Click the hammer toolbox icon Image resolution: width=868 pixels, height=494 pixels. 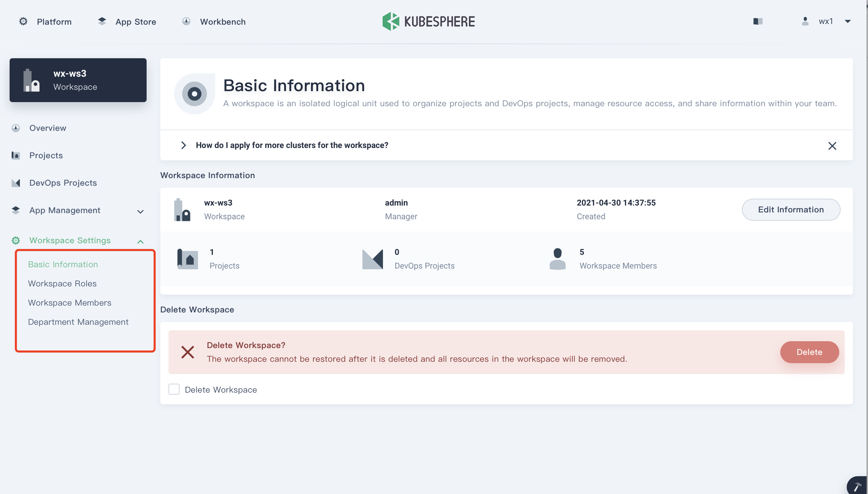point(857,486)
